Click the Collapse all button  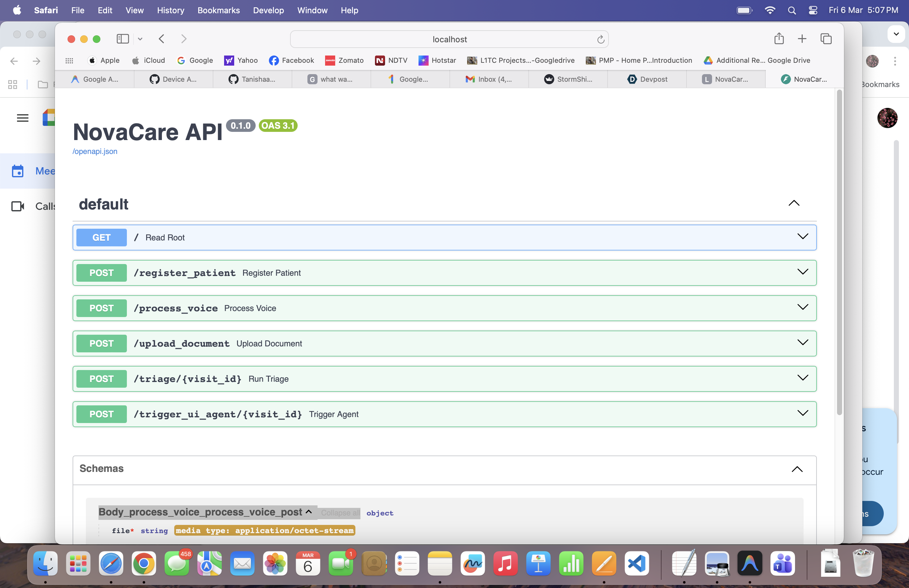tap(340, 513)
